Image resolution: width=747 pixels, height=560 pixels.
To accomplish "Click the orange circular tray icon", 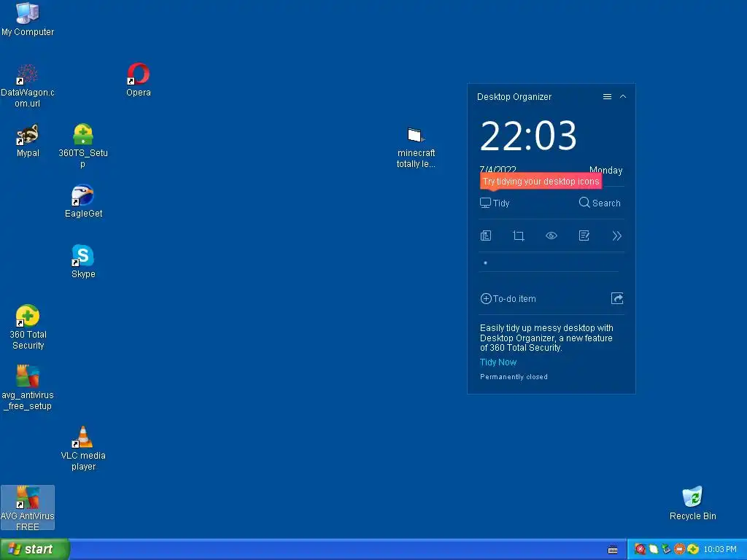I will click(x=679, y=550).
